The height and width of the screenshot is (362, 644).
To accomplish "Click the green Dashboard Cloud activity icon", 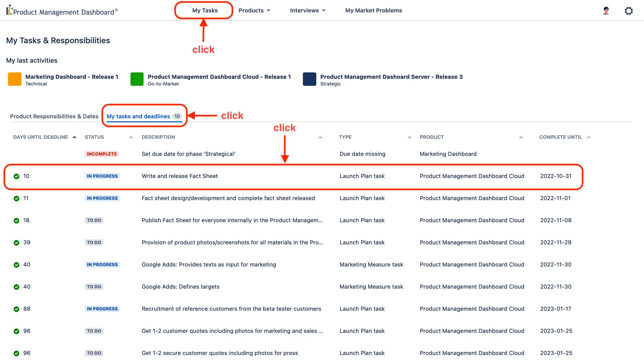I will [137, 79].
